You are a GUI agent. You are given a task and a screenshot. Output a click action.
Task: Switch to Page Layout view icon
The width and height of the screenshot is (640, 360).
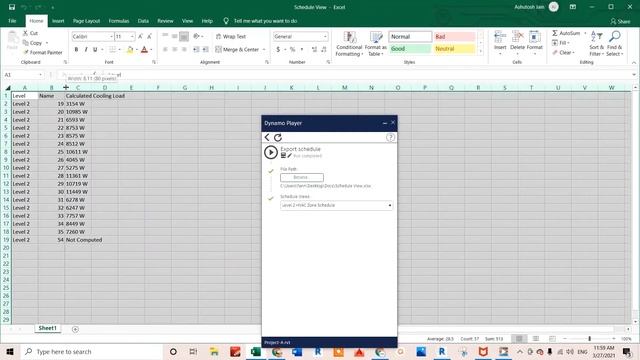click(536, 339)
